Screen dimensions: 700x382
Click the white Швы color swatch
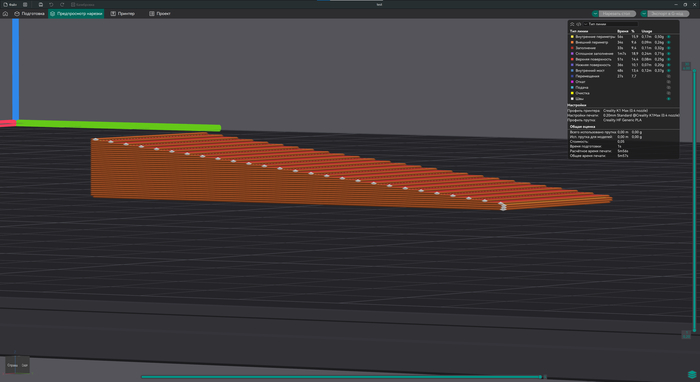[x=572, y=99]
